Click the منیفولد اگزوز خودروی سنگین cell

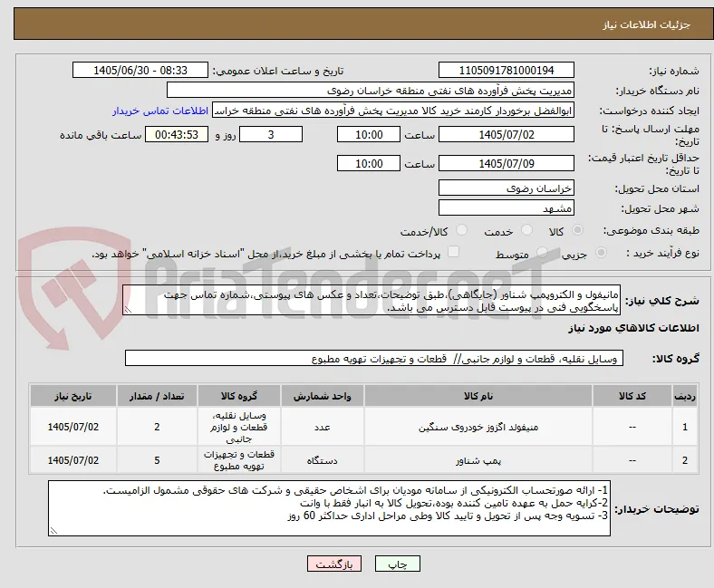point(478,427)
